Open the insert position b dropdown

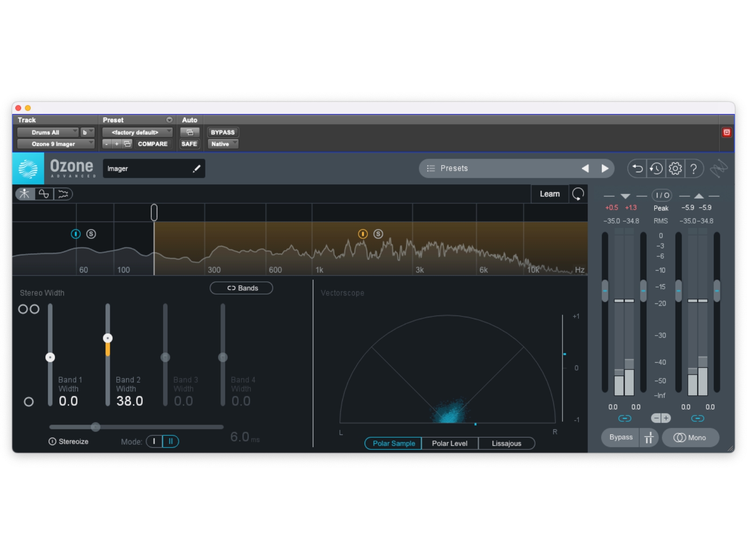[x=87, y=133]
